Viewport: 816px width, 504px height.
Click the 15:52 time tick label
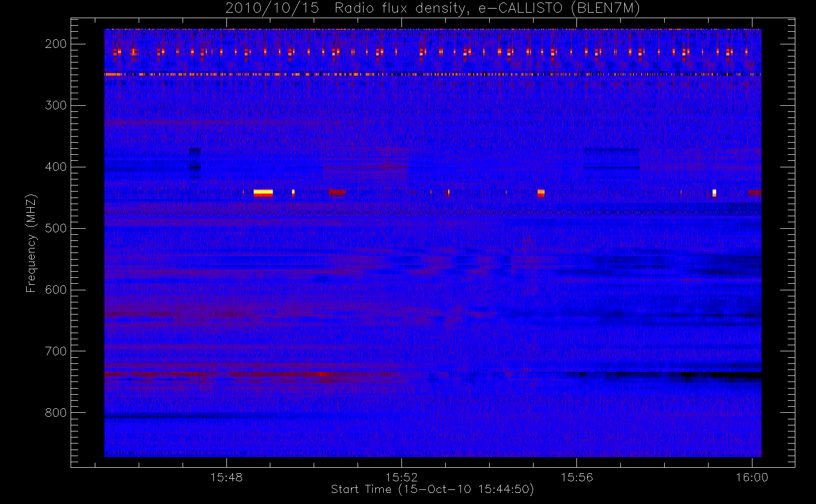click(401, 477)
